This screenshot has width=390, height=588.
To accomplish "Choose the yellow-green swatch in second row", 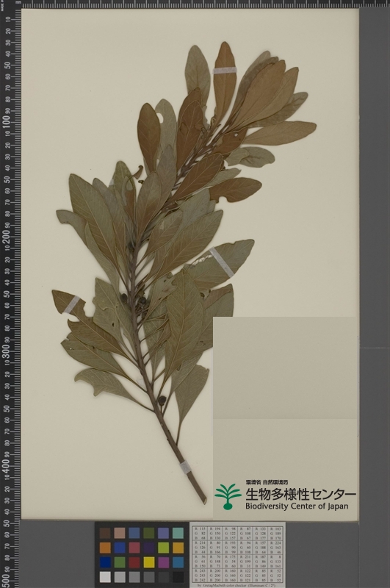I will pos(164,548).
